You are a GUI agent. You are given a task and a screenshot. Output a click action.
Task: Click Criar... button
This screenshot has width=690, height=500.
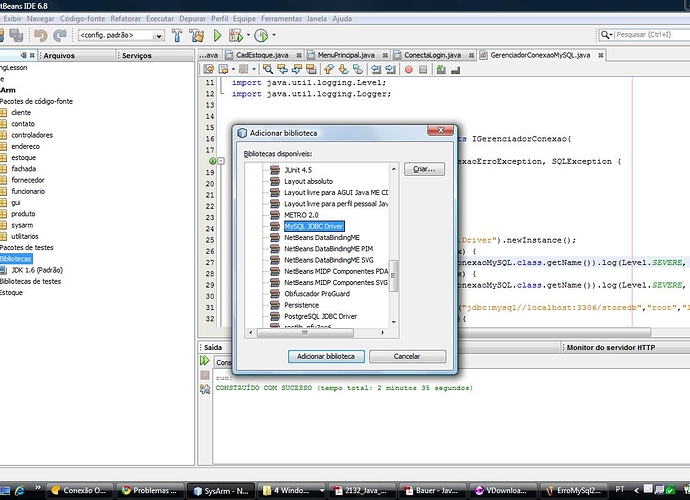tap(424, 169)
